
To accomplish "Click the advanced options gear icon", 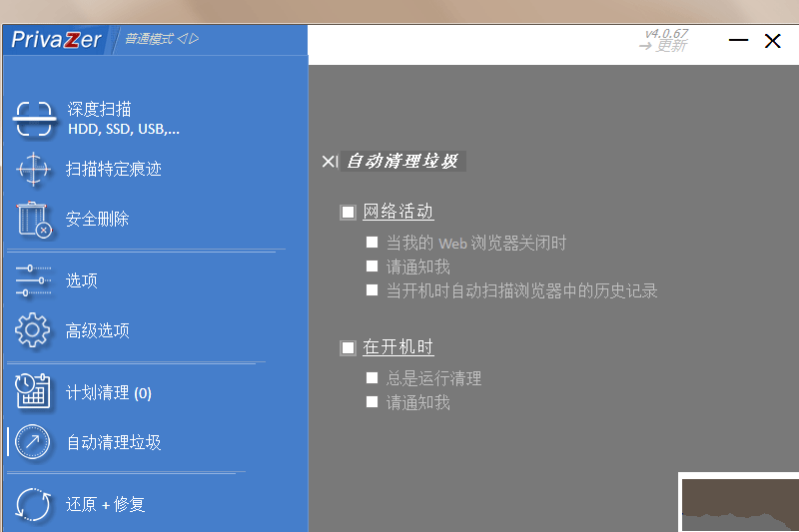I will [x=33, y=331].
